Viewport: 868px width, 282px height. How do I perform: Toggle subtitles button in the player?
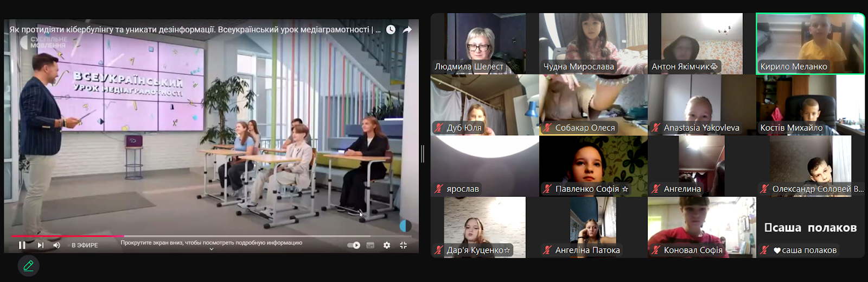(371, 245)
